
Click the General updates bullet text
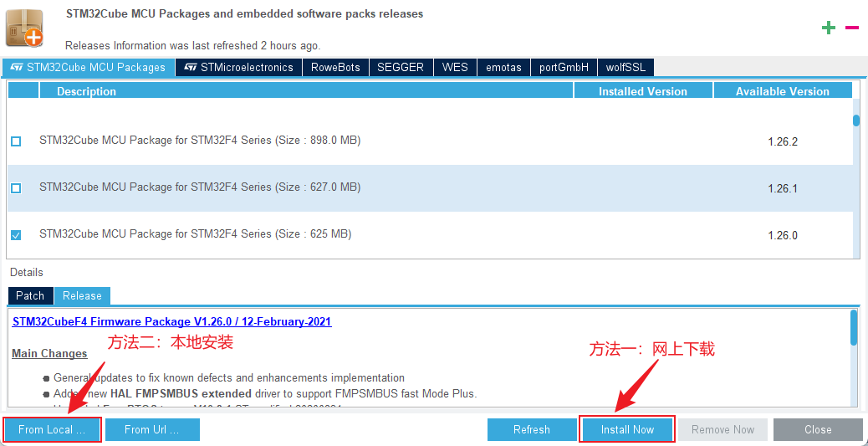pos(228,378)
